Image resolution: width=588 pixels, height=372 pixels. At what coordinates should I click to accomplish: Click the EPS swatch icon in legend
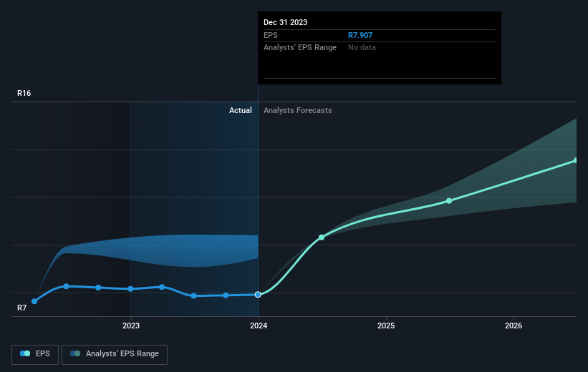(x=25, y=353)
